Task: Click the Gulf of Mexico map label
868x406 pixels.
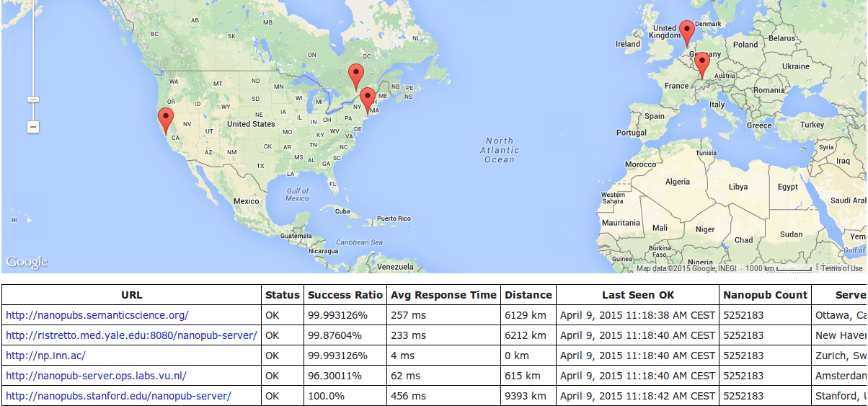Action: [x=297, y=195]
